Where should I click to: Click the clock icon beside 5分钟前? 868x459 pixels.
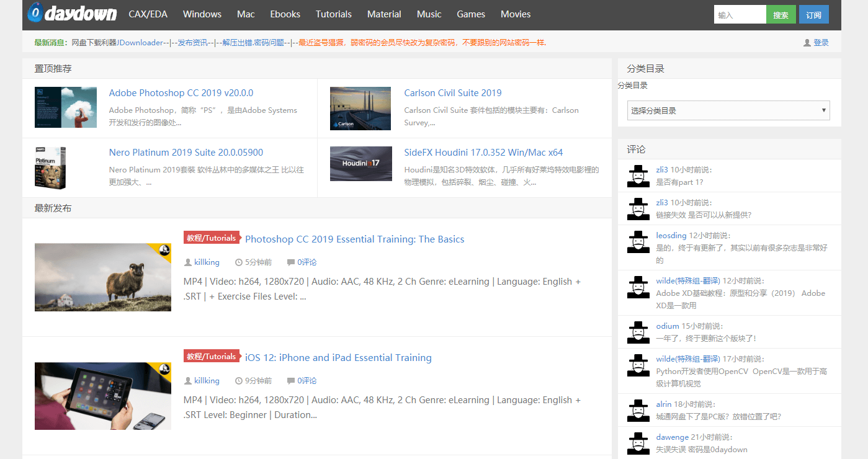click(239, 262)
